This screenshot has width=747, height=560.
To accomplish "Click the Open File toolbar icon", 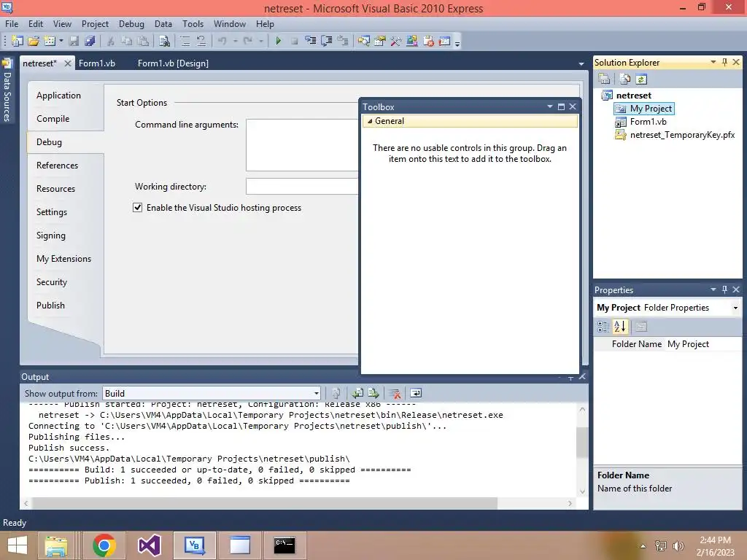I will [34, 41].
